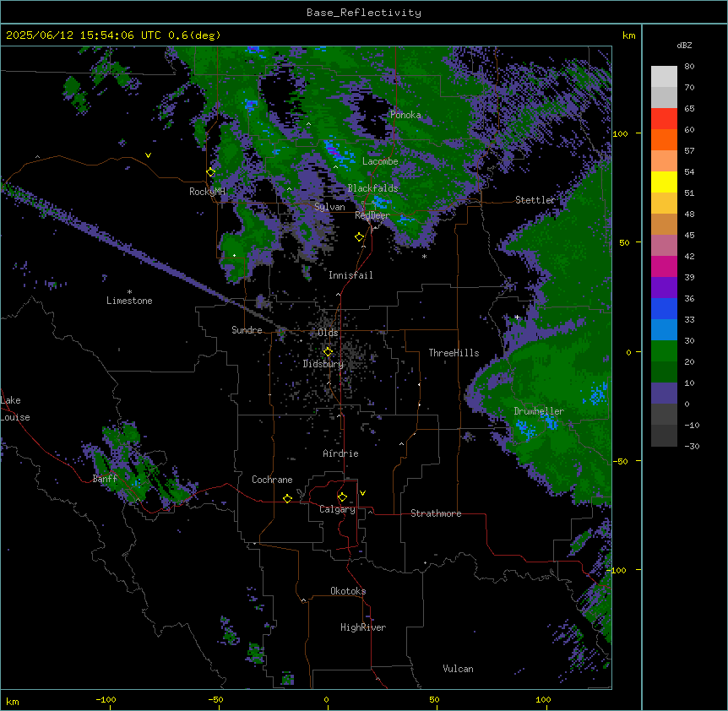Click the 80 dBZ legend value
The width and height of the screenshot is (728, 711).
point(689,66)
